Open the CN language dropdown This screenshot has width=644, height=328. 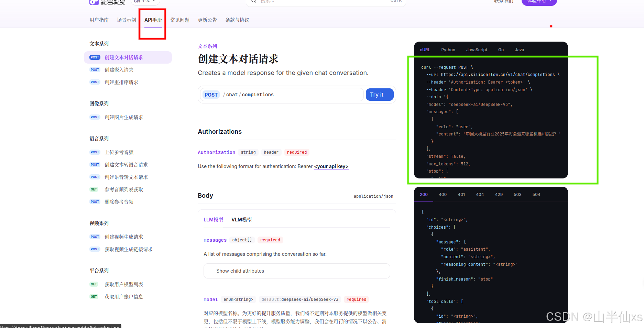(x=145, y=1)
